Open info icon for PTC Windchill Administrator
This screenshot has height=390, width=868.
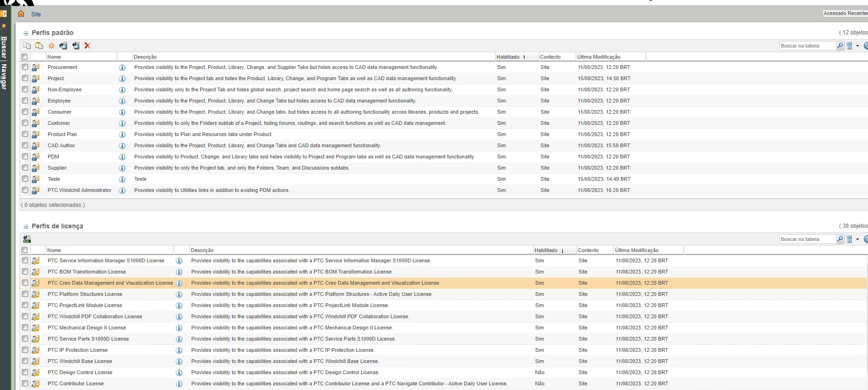[122, 191]
